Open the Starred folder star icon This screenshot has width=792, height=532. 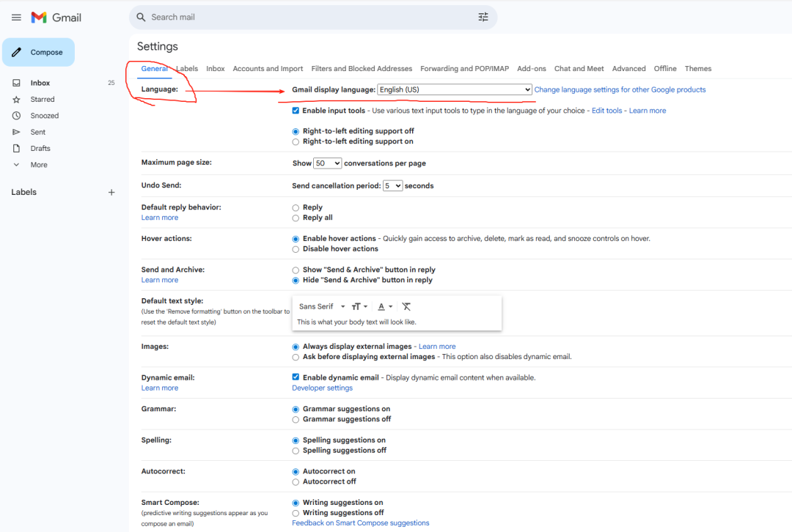click(x=16, y=100)
